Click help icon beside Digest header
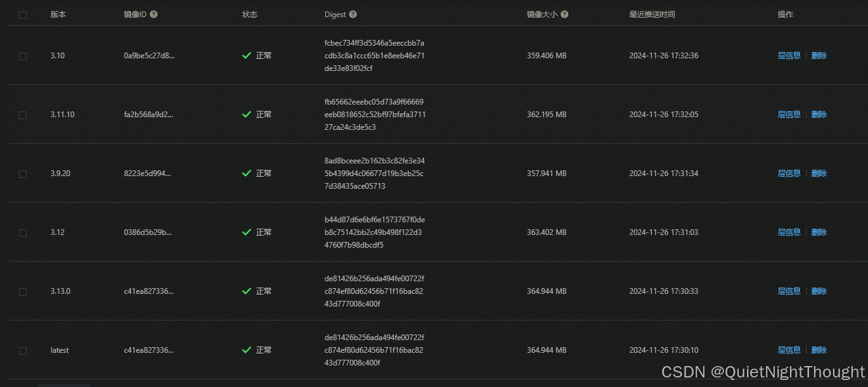Screen dimensions: 868x387 tap(353, 15)
